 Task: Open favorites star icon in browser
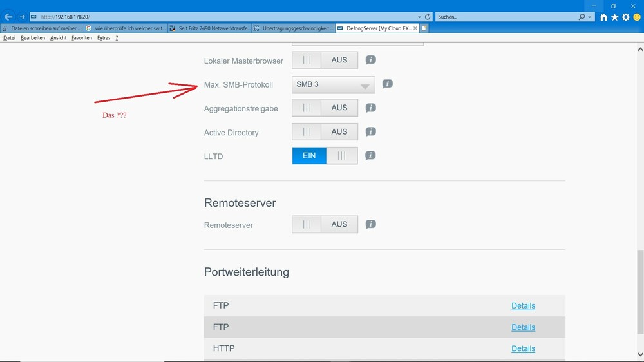(x=614, y=17)
